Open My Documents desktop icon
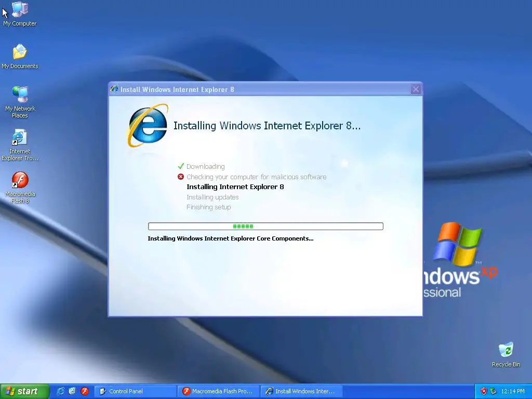 click(20, 56)
